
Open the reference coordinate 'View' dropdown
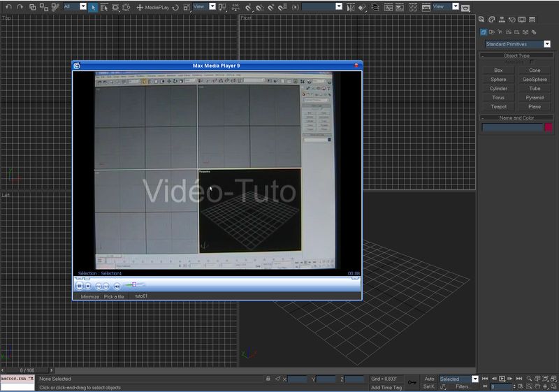click(x=212, y=6)
